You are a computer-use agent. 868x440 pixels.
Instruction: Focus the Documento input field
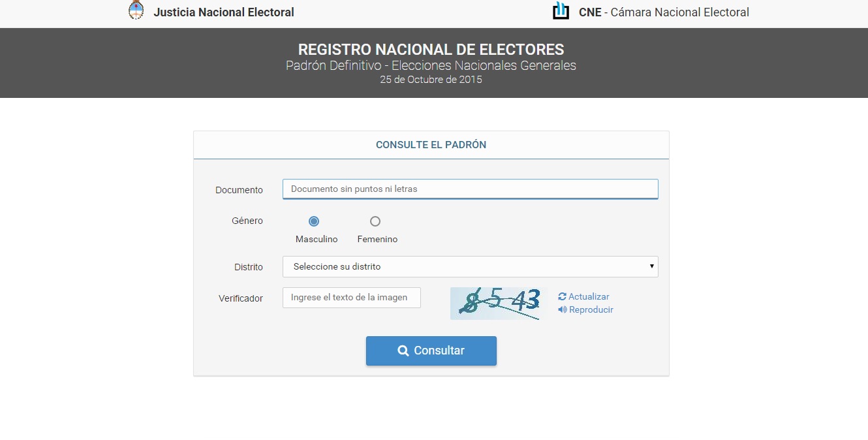pyautogui.click(x=470, y=189)
